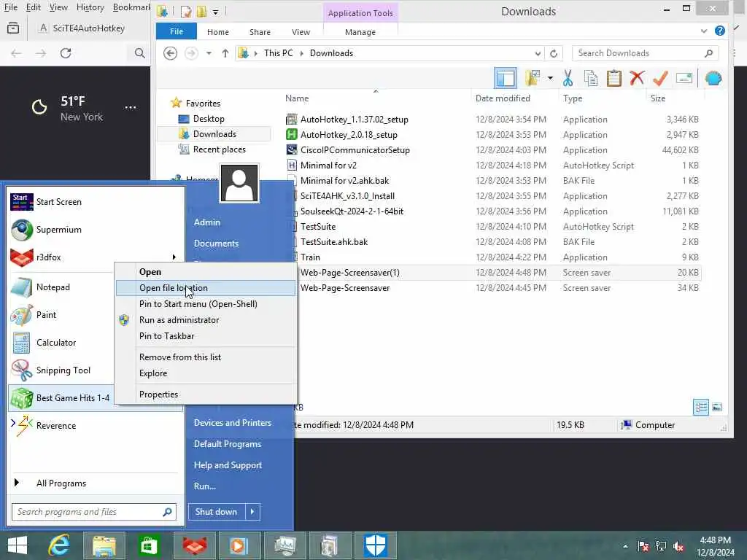747x560 pixels.
Task: Cut selection with the scissors toolbar icon
Action: pyautogui.click(x=568, y=78)
